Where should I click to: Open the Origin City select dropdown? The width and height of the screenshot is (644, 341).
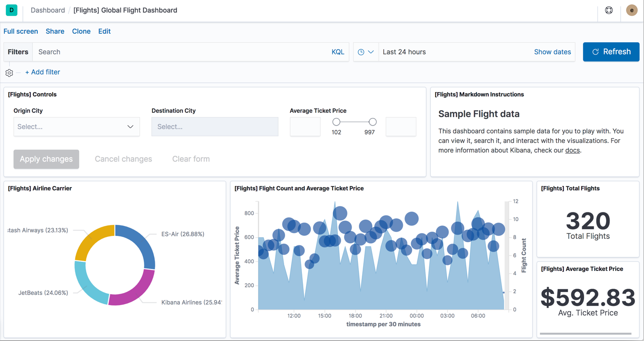[76, 127]
